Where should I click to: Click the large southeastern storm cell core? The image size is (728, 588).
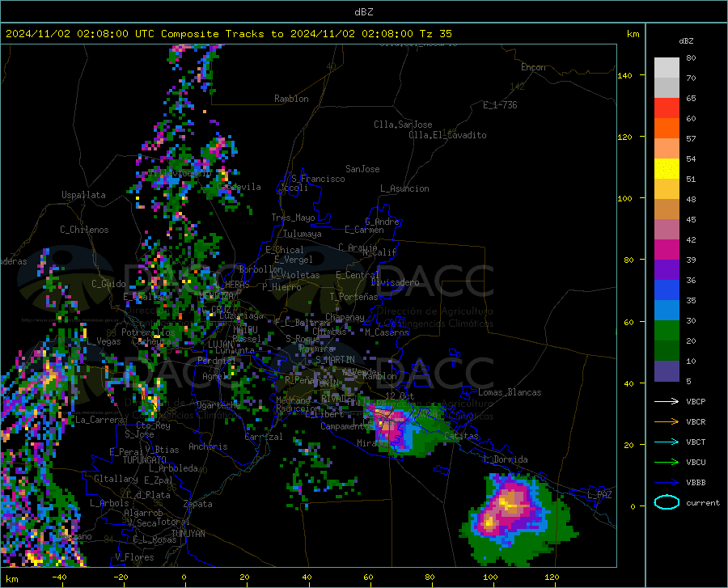click(507, 506)
